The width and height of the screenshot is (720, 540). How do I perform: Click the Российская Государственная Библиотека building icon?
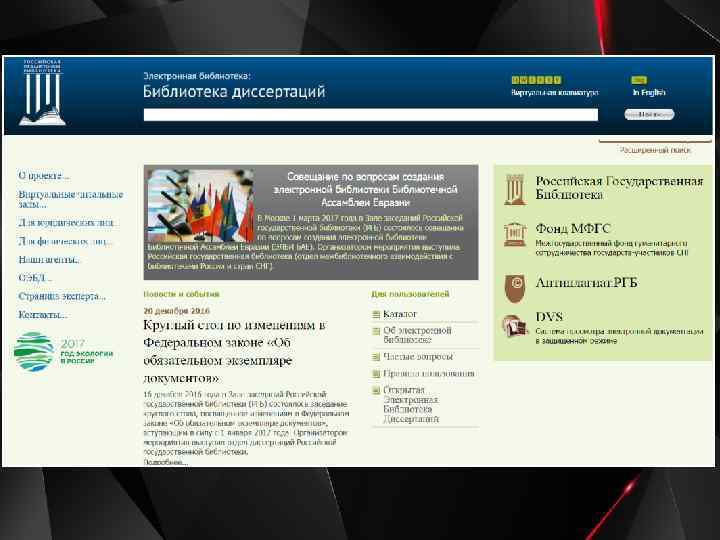click(515, 189)
